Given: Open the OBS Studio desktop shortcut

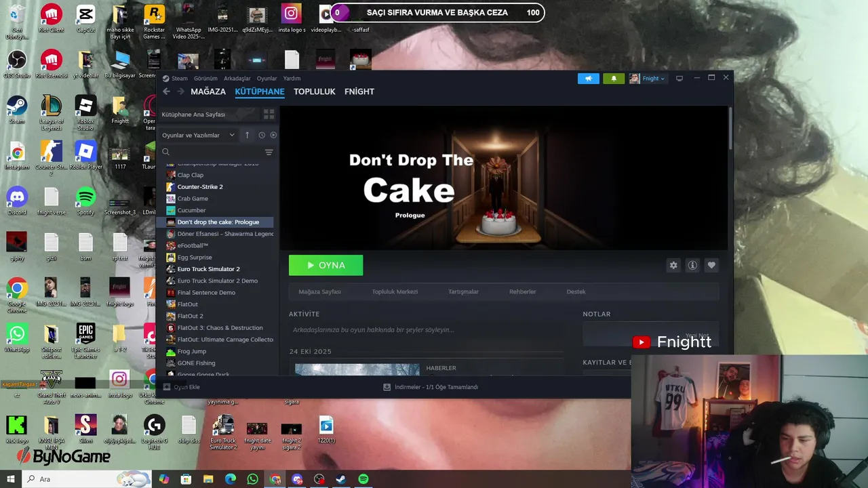Looking at the screenshot, I should [x=17, y=64].
